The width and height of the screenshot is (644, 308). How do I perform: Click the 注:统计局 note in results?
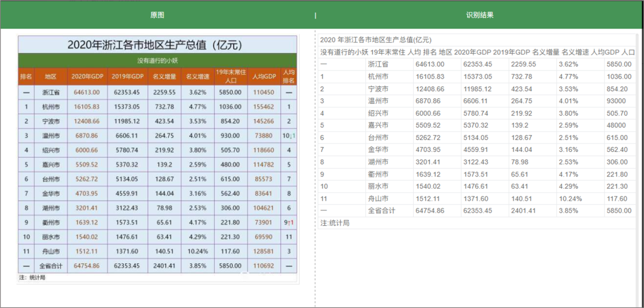coord(335,223)
